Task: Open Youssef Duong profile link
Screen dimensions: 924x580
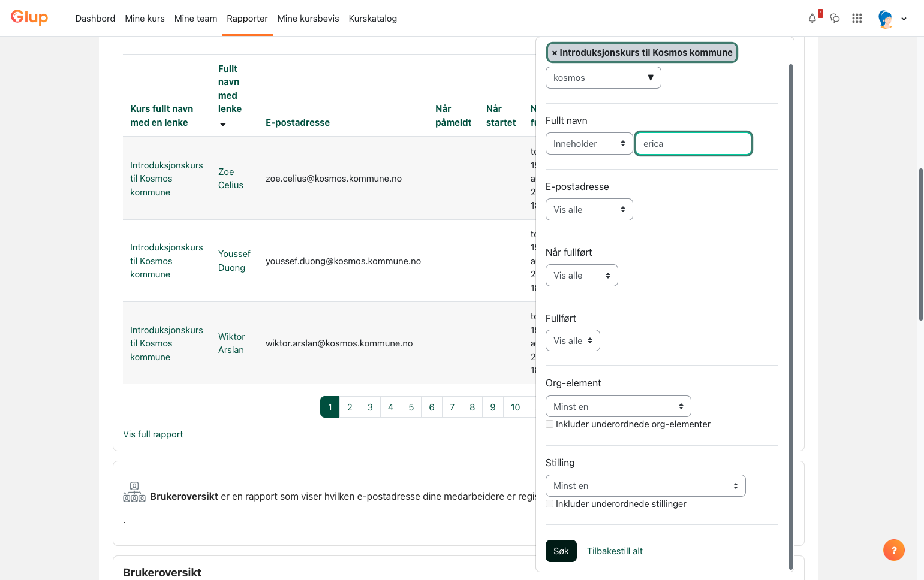Action: coord(234,261)
